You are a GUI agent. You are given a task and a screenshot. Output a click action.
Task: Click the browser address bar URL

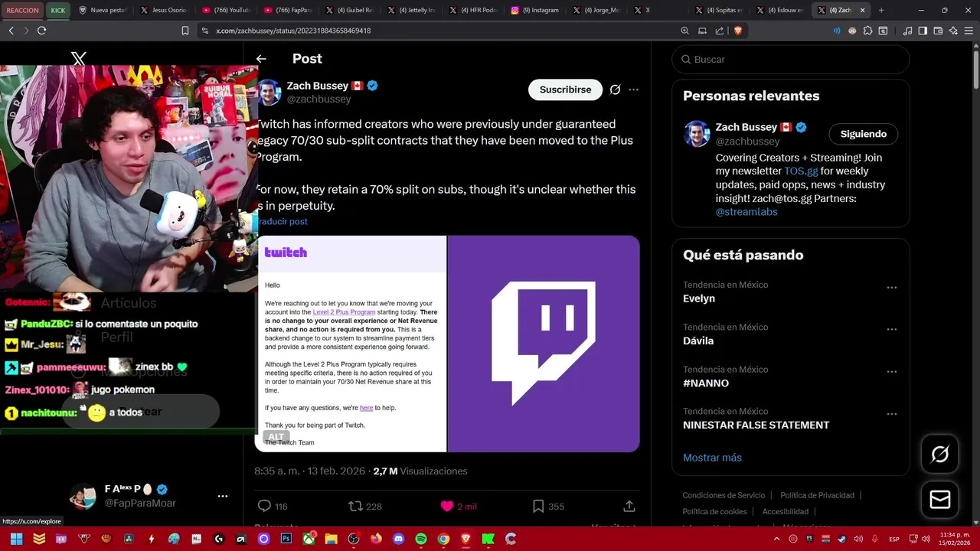point(293,31)
